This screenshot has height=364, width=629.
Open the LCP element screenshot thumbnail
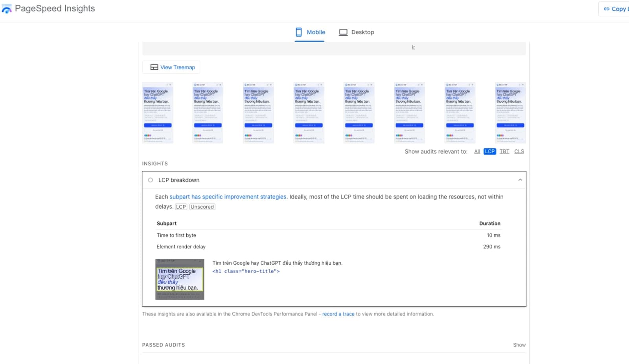coord(180,279)
